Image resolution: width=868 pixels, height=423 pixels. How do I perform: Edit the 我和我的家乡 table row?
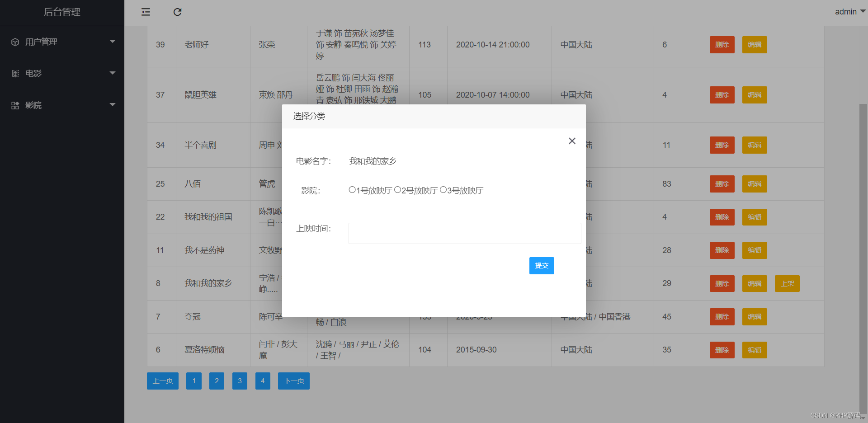755,284
